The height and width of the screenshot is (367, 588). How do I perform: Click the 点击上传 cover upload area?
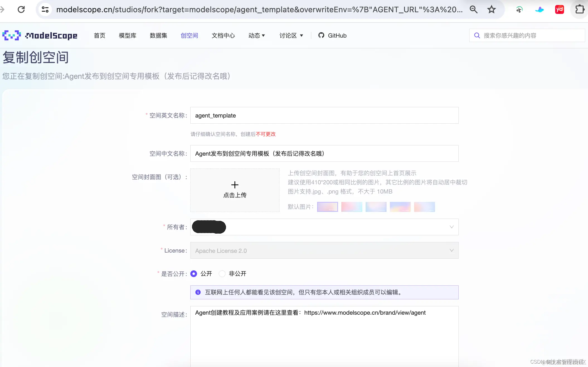pos(235,190)
